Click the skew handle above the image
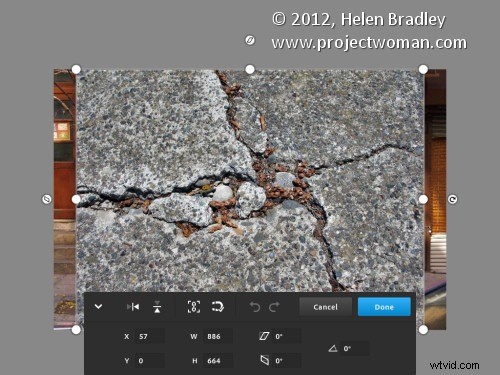Image resolution: width=500 pixels, height=375 pixels. (x=250, y=40)
